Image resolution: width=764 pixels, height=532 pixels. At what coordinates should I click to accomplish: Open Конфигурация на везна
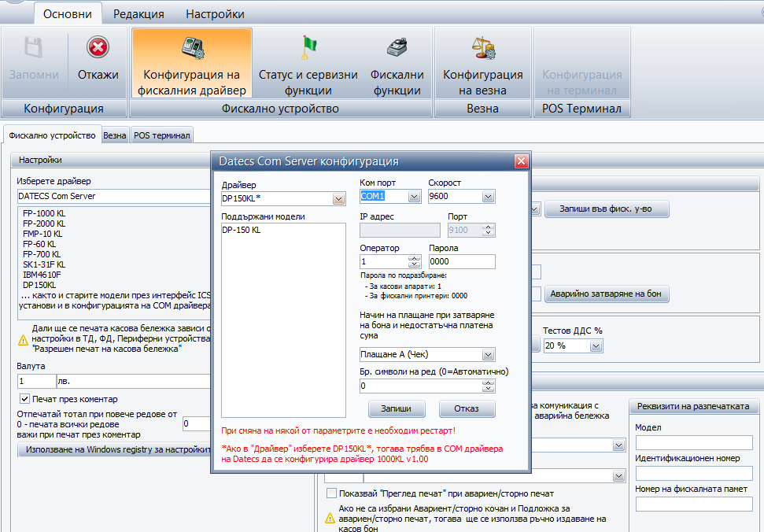tap(483, 63)
